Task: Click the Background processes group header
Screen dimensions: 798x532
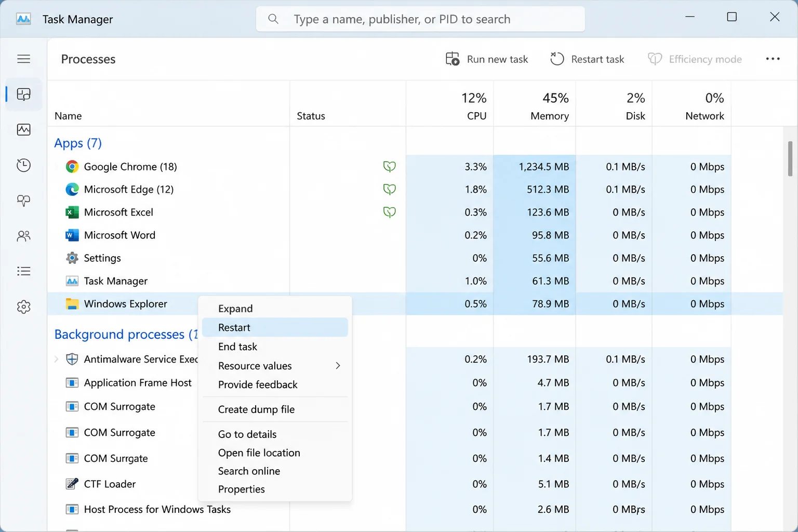Action: tap(126, 334)
